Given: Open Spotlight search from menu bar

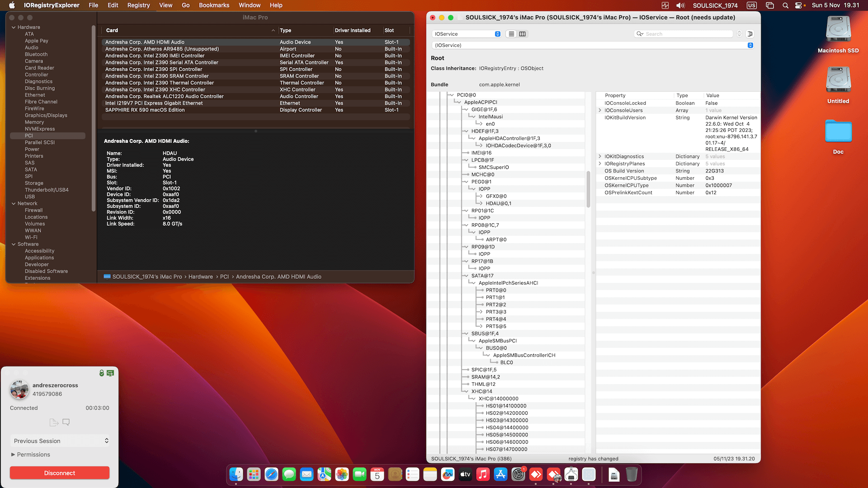Looking at the screenshot, I should point(785,5).
